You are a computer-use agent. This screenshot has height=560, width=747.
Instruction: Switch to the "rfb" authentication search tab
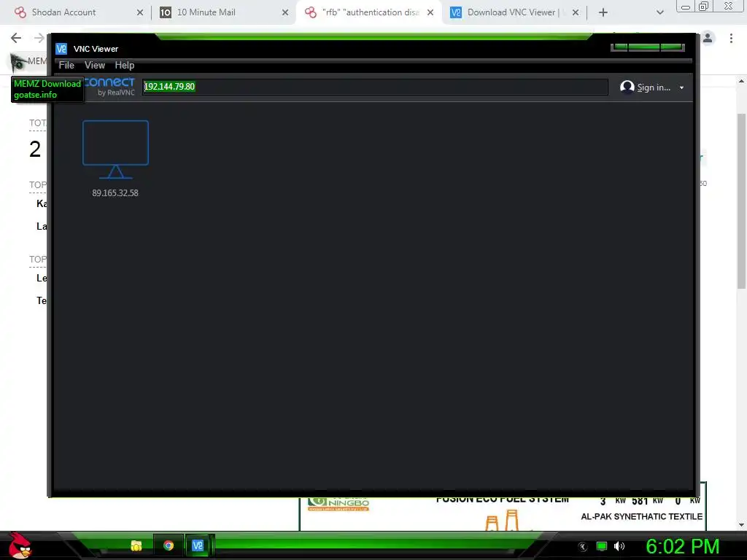(369, 12)
